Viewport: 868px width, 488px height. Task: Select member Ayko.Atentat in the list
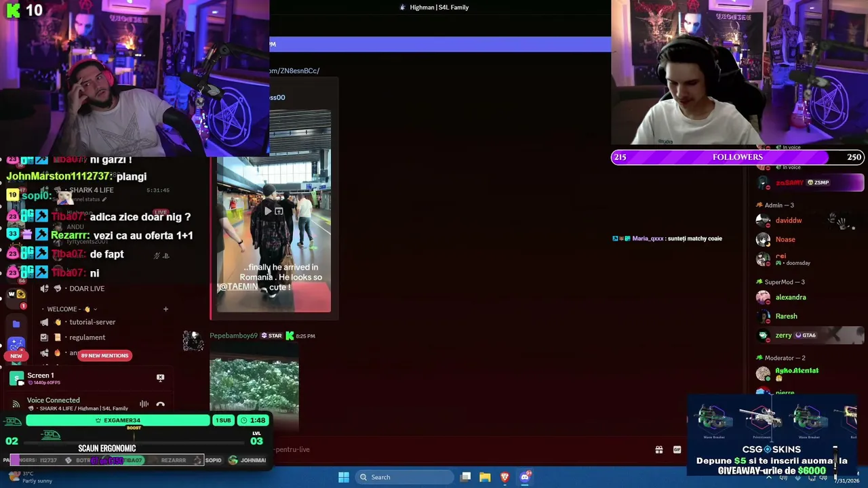pyautogui.click(x=810, y=373)
